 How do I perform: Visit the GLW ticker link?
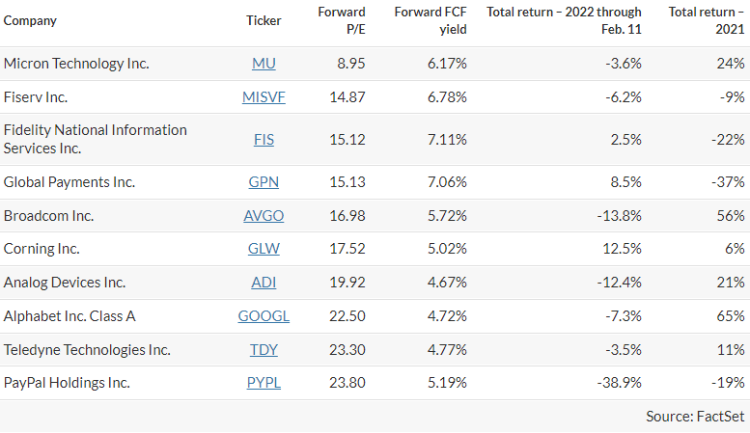coord(264,249)
